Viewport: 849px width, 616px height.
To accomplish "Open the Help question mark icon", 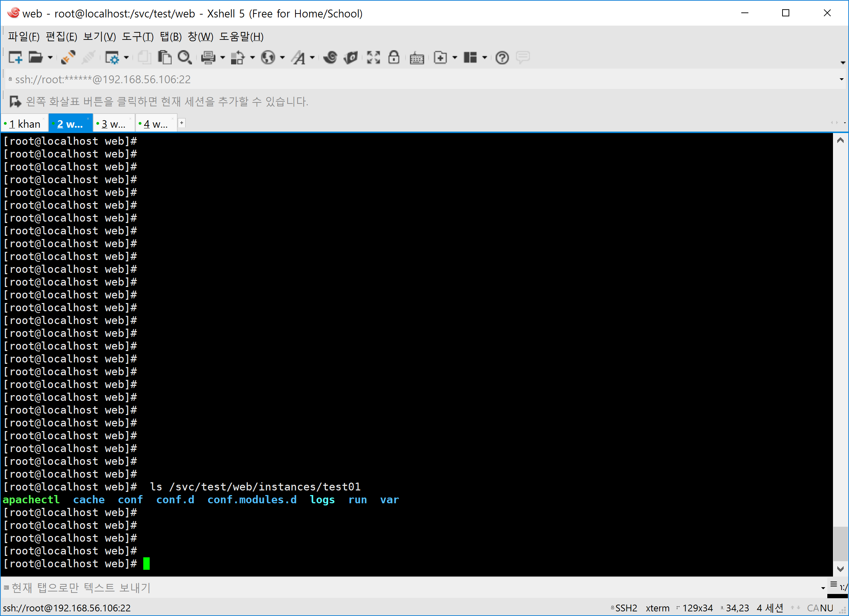I will pos(502,58).
